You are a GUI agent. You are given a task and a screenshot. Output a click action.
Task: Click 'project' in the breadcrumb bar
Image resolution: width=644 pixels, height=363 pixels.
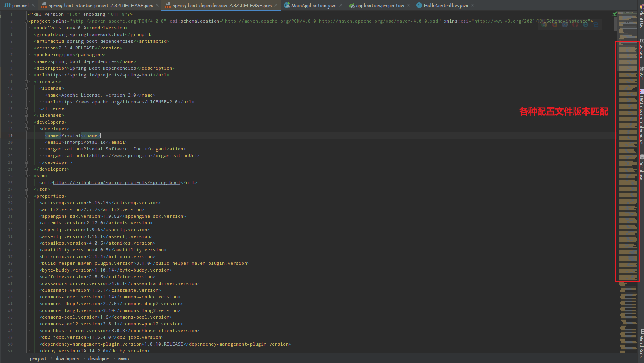38,359
